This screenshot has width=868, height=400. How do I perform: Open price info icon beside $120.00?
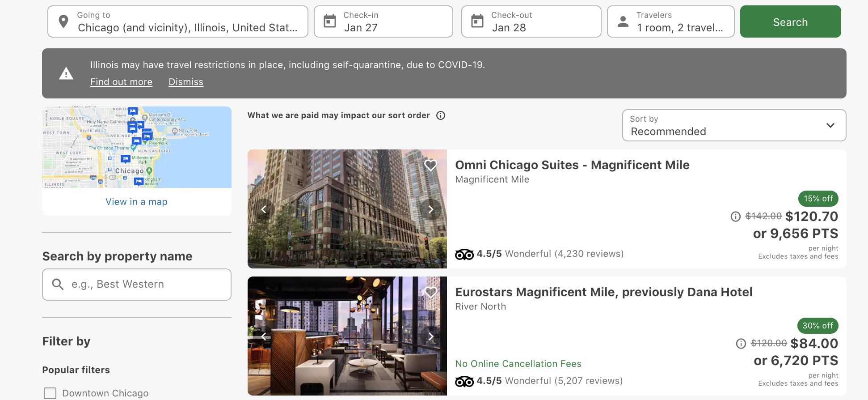point(741,344)
